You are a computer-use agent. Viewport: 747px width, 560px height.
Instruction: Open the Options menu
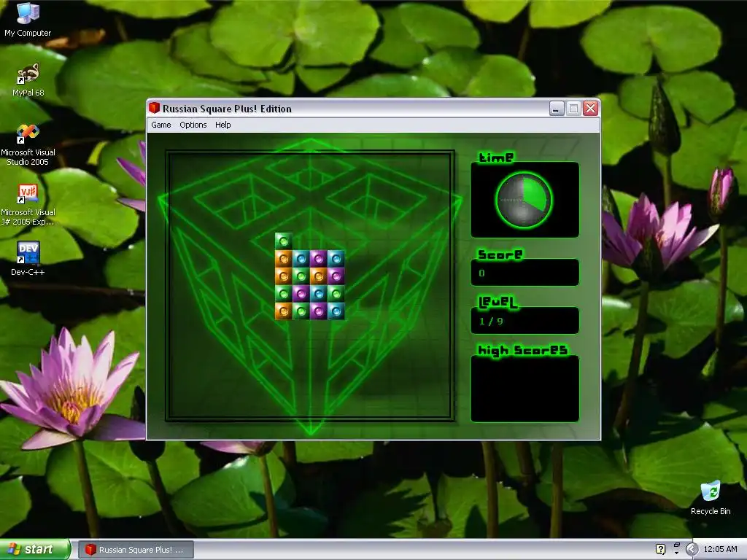pos(193,125)
